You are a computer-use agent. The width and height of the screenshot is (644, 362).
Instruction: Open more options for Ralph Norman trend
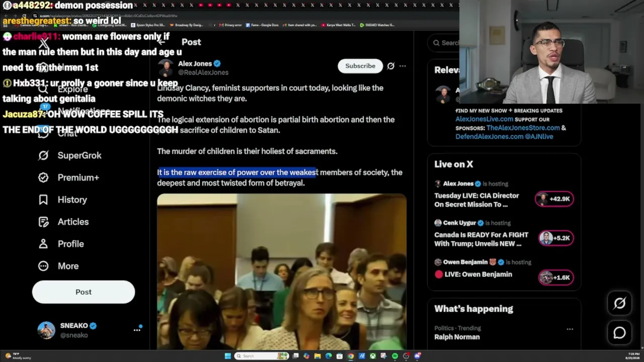pos(570,329)
